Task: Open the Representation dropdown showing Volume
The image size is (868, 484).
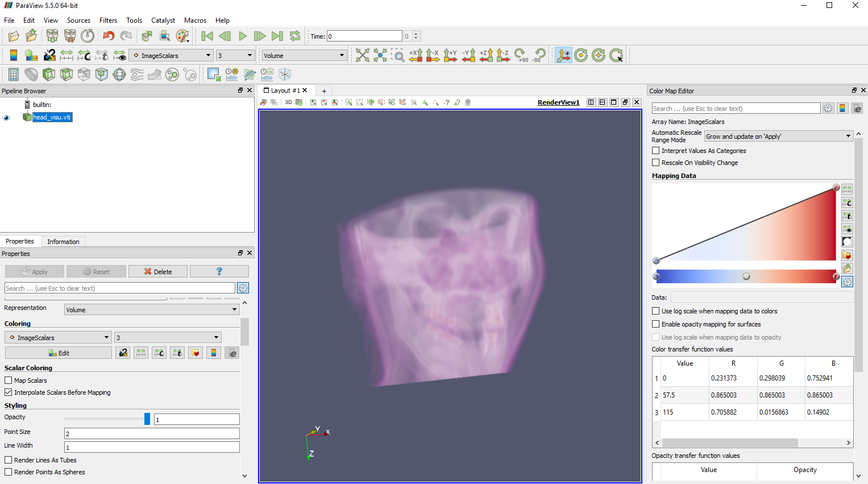Action: (x=151, y=308)
